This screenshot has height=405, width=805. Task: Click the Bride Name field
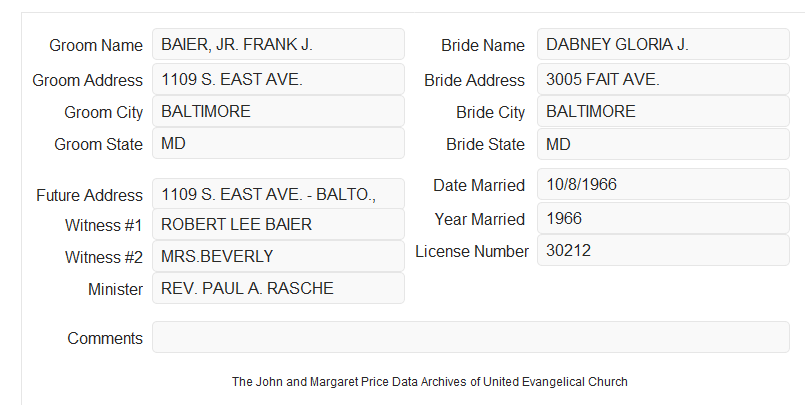[x=663, y=44]
